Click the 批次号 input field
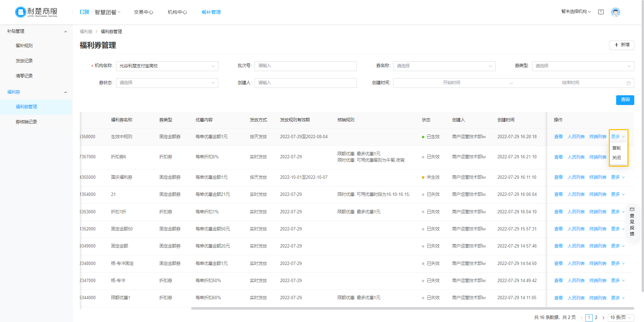The width and height of the screenshot is (644, 322). click(306, 66)
